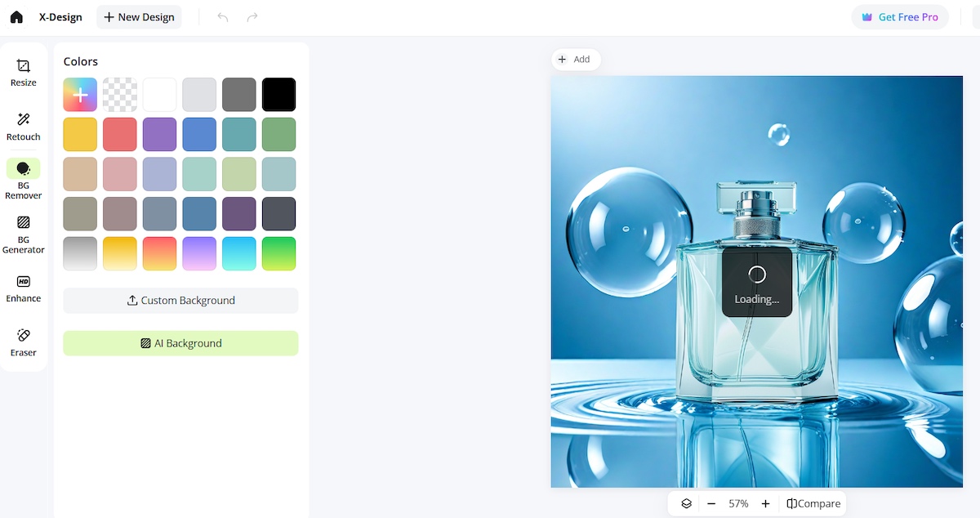The image size is (980, 518).
Task: Click Get Free Pro
Action: [900, 17]
